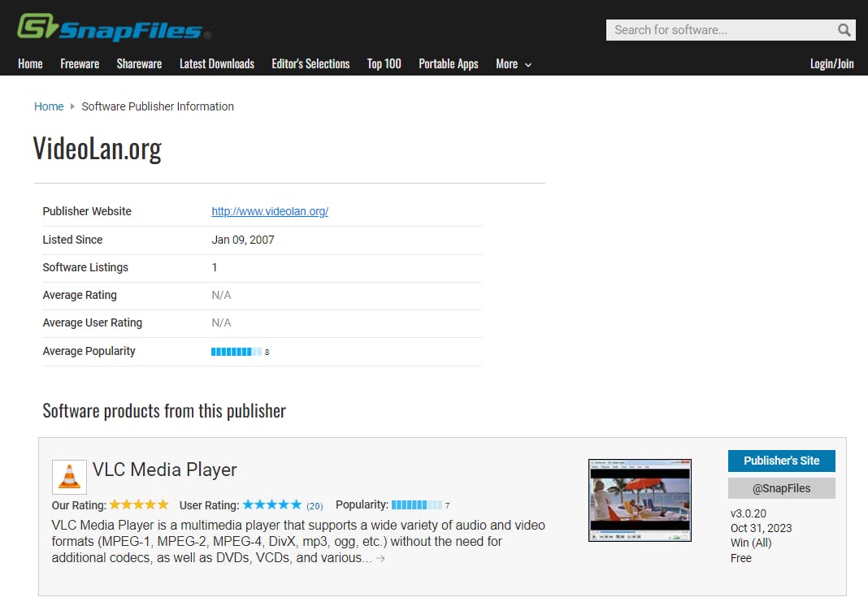The height and width of the screenshot is (606, 868).
Task: Go to Latest Downloads
Action: pyautogui.click(x=217, y=63)
